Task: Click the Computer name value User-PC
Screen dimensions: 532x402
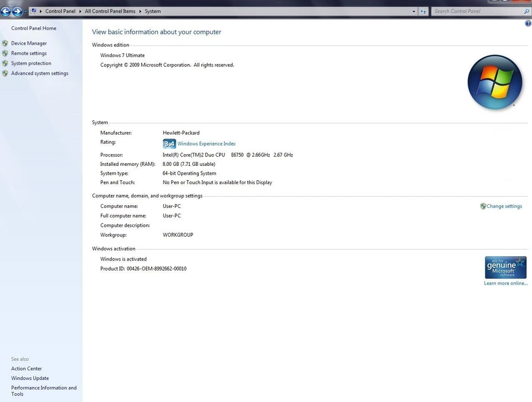Action: pos(172,206)
